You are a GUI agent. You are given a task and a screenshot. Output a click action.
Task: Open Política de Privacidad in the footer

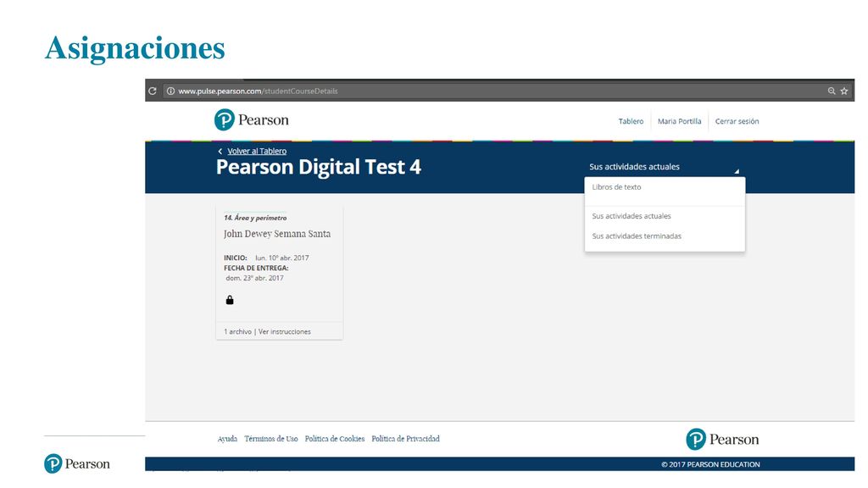pyautogui.click(x=406, y=439)
